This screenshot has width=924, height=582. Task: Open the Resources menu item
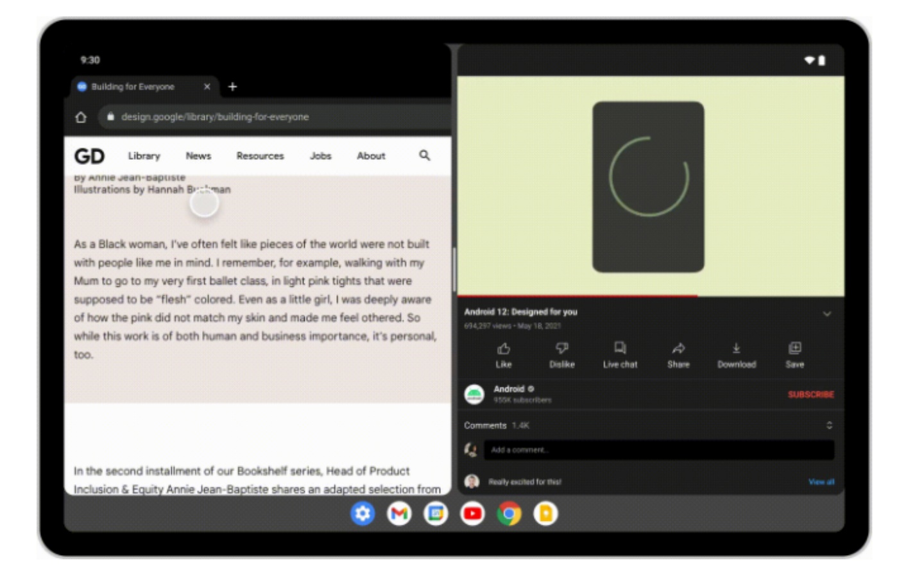260,156
